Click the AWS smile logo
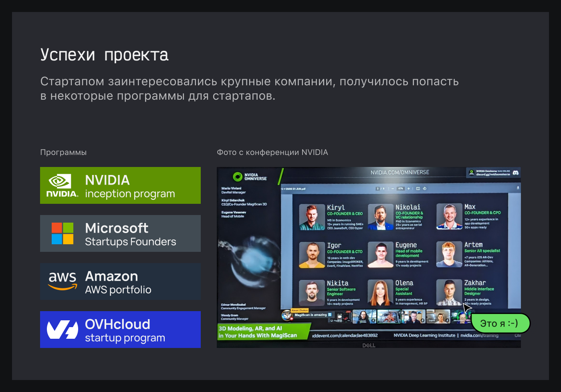The height and width of the screenshot is (392, 561). coord(63,281)
